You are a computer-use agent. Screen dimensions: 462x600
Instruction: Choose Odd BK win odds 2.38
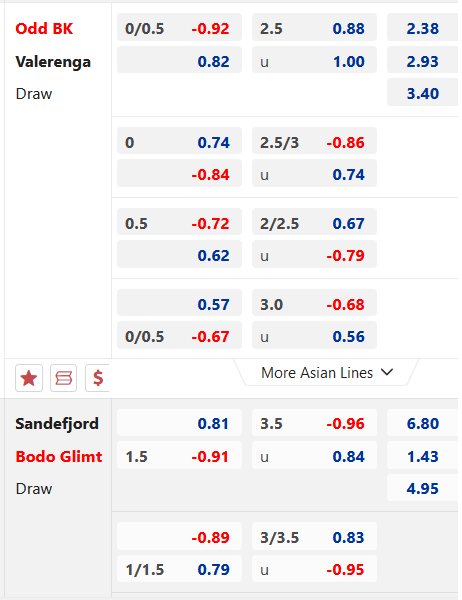coord(423,27)
